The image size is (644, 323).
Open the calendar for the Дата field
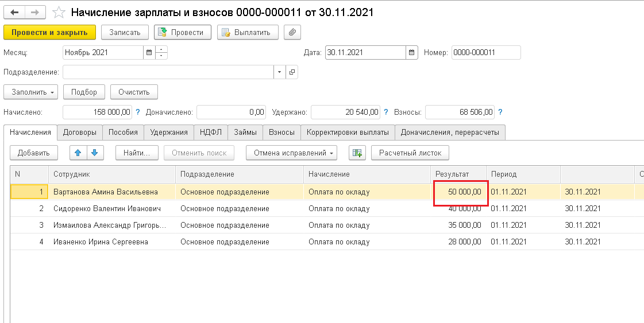[x=412, y=53]
